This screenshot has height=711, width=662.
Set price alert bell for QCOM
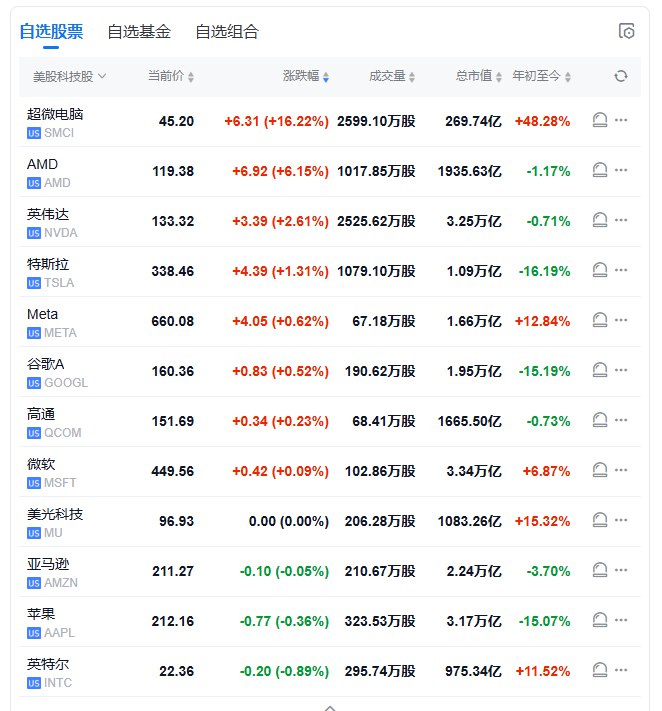tap(599, 420)
